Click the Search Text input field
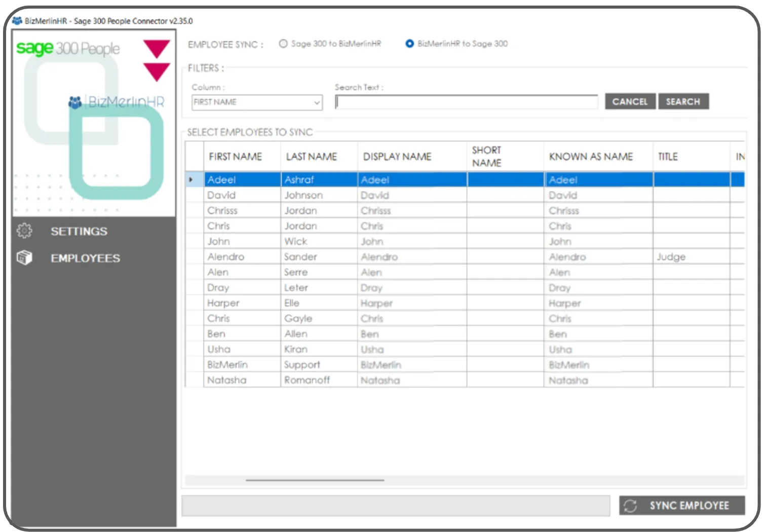763x532 pixels. 466,102
